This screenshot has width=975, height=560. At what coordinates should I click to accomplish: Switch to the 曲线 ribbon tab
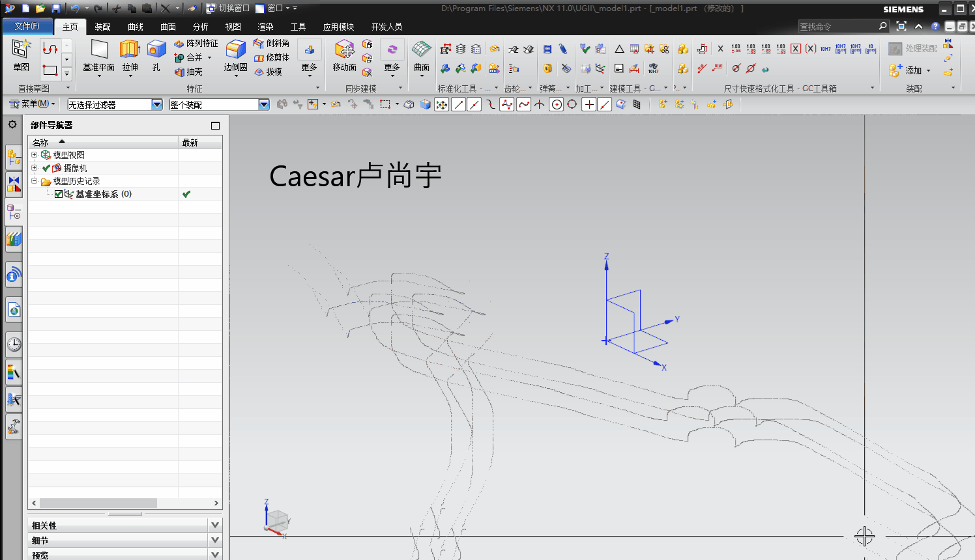135,27
